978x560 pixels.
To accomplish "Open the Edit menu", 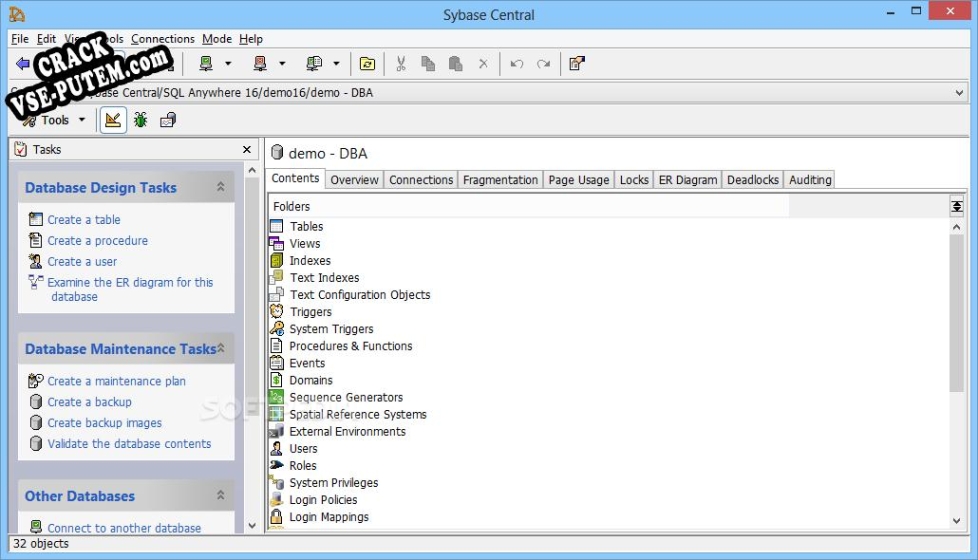I will [x=46, y=39].
